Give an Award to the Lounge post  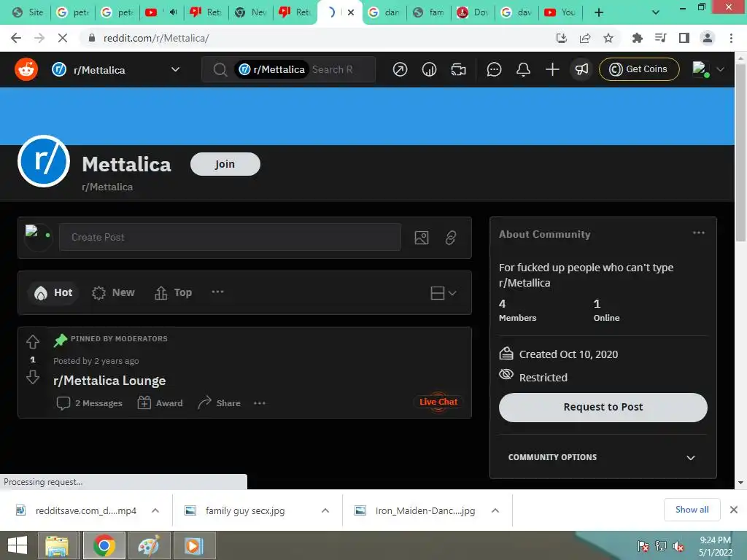(160, 402)
